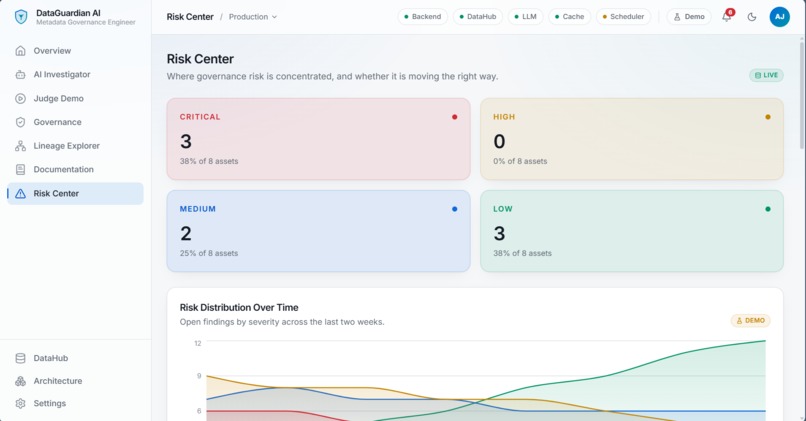This screenshot has width=806, height=421.
Task: Click the Cache status pill
Action: point(570,17)
